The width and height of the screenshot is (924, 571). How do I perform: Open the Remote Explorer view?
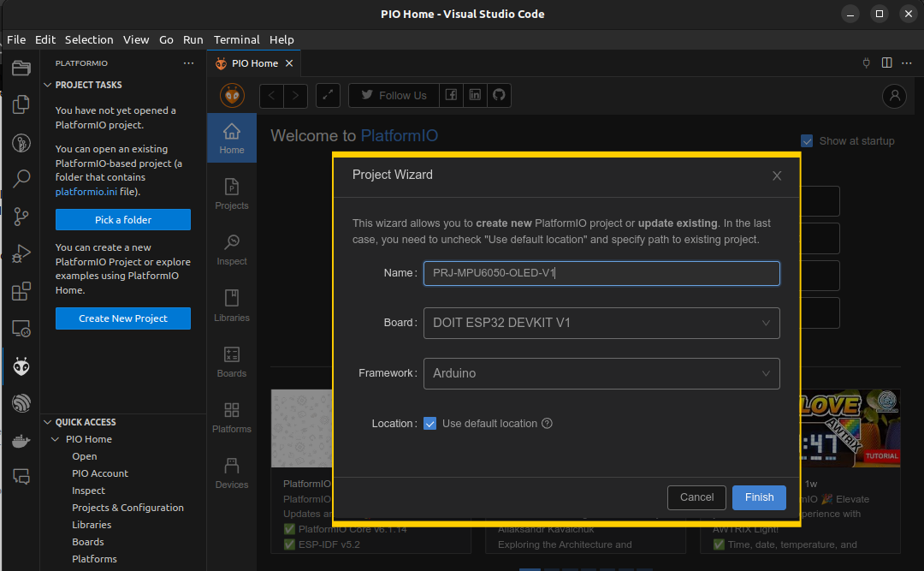[x=21, y=329]
